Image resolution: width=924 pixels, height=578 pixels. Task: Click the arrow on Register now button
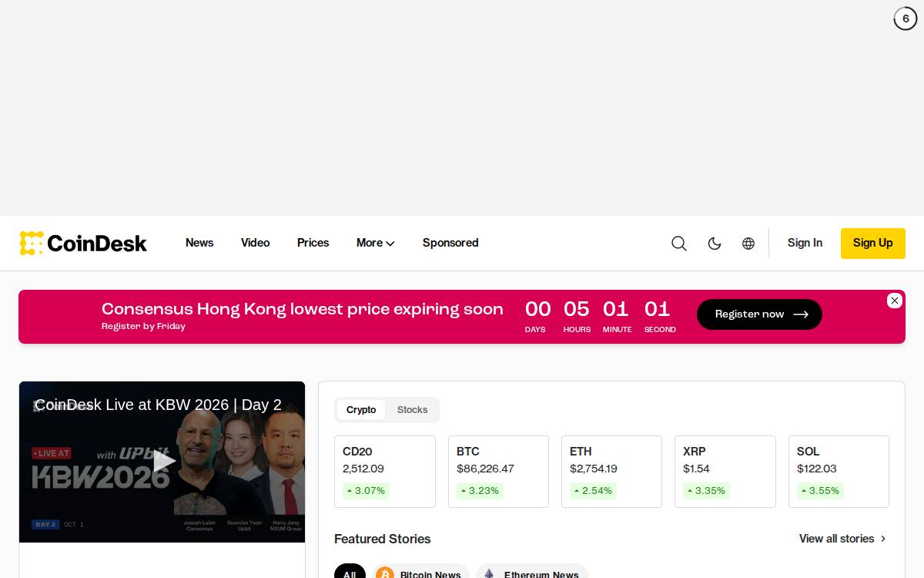pos(801,314)
